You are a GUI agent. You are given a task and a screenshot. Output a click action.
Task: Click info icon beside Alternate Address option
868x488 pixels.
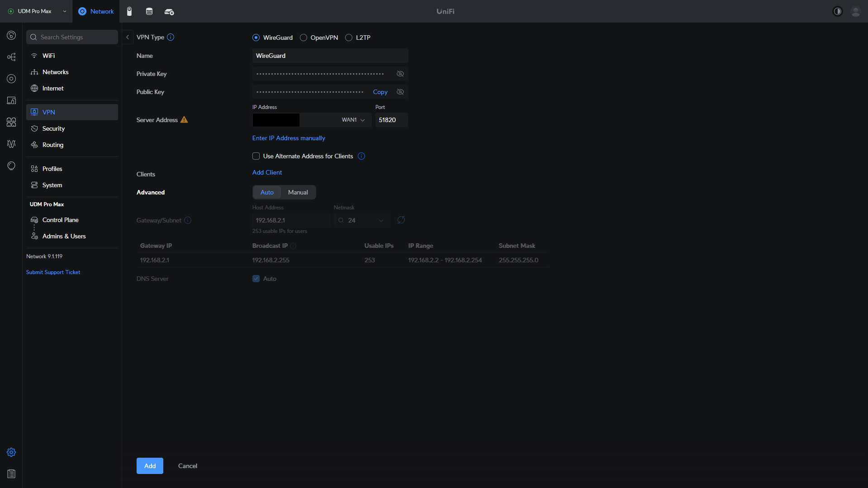(x=361, y=156)
